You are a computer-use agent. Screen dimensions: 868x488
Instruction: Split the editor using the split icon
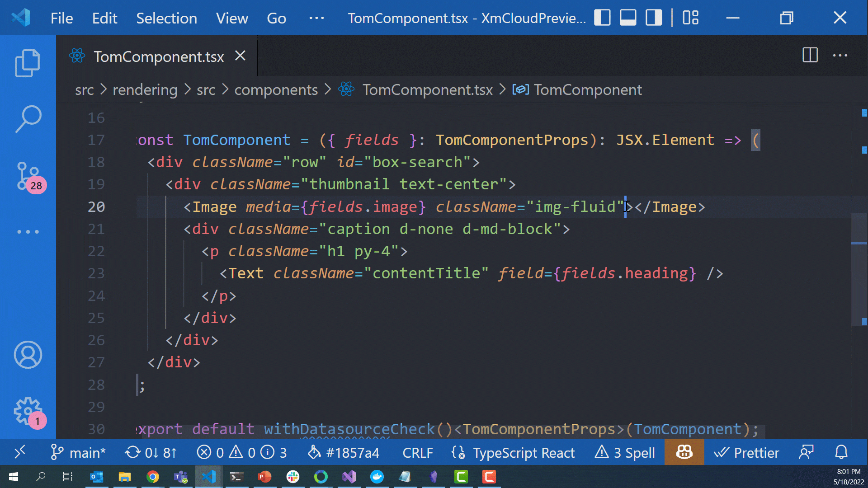(x=810, y=55)
